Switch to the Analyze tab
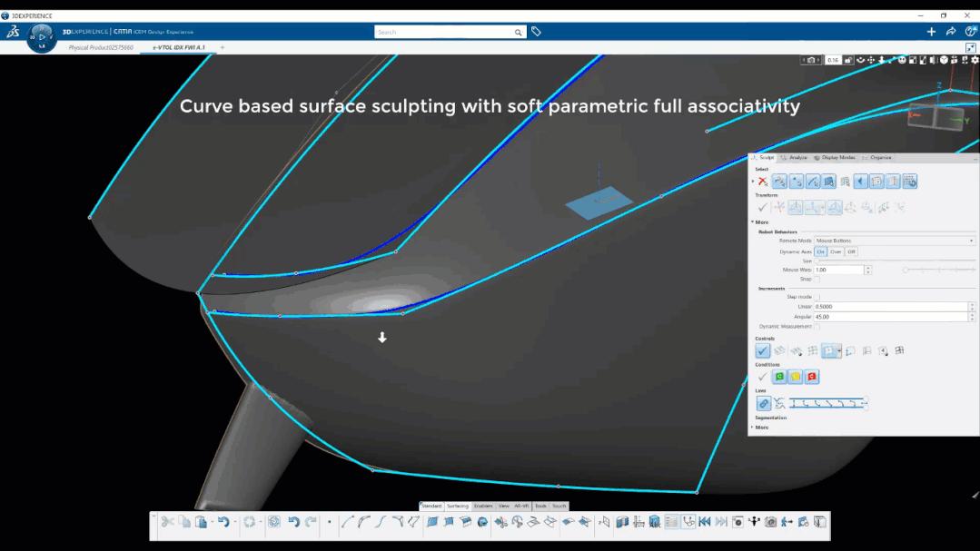Screen dimensions: 980x551 point(797,158)
